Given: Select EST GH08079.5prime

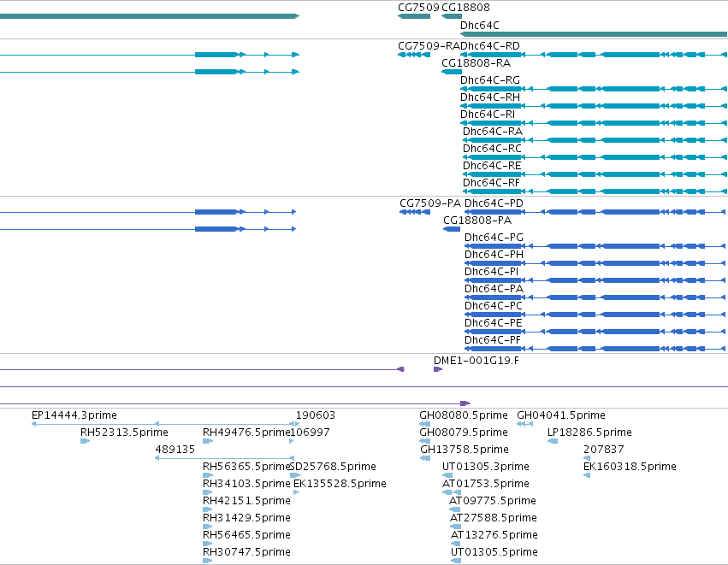Looking at the screenshot, I should [464, 433].
